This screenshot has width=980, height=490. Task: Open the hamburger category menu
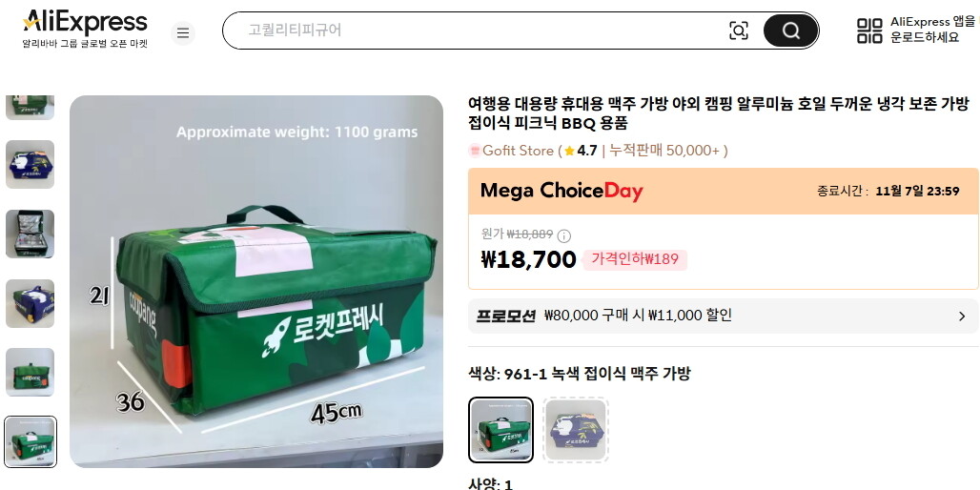(182, 33)
